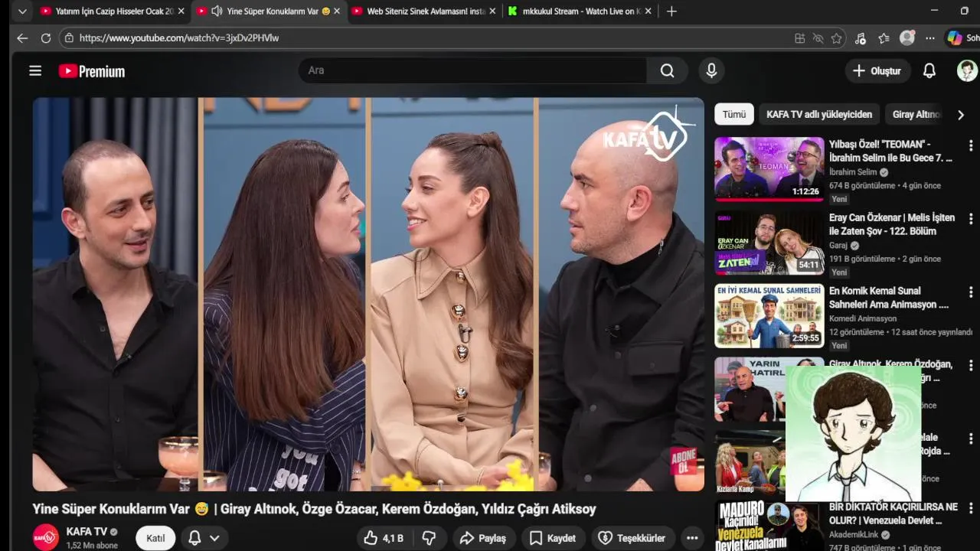Viewport: 980px width, 551px height.
Task: Click the Paylaş share button
Action: (x=482, y=538)
